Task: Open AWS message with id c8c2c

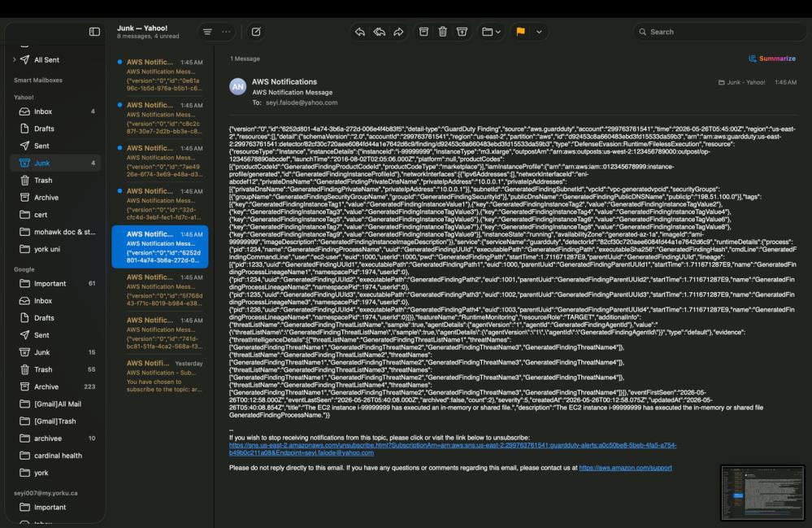Action: (x=160, y=118)
